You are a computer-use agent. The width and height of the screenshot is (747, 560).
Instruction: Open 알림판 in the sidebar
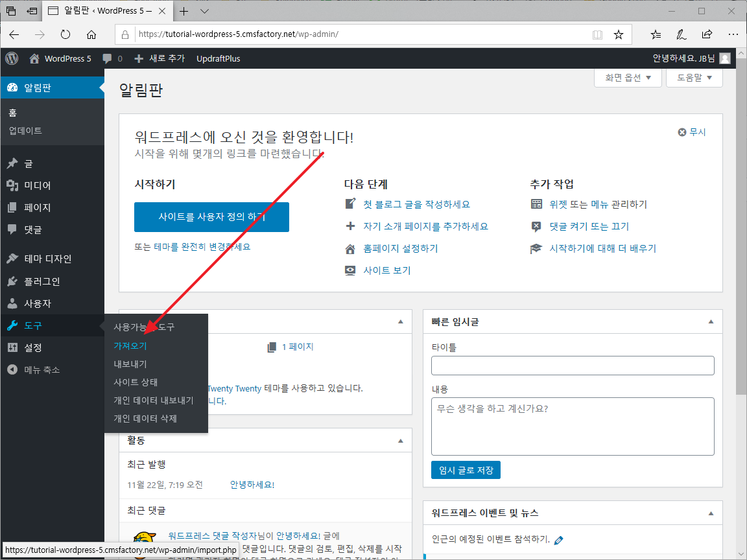point(53,87)
